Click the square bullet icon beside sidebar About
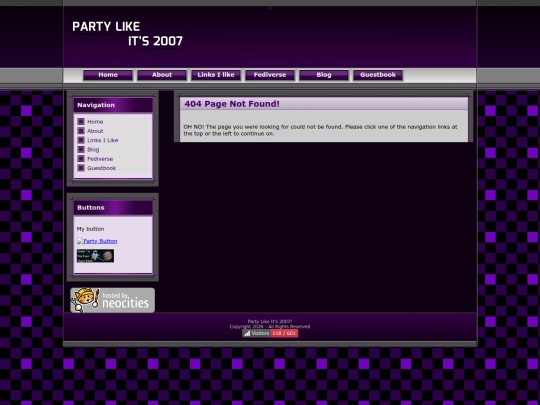The height and width of the screenshot is (405, 540). click(81, 131)
